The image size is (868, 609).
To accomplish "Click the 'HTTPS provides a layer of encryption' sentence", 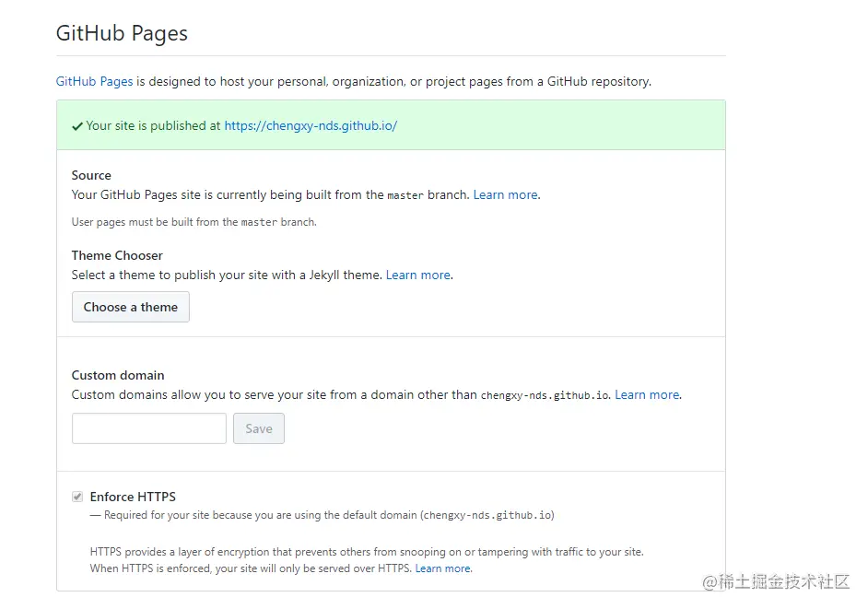I will point(367,552).
